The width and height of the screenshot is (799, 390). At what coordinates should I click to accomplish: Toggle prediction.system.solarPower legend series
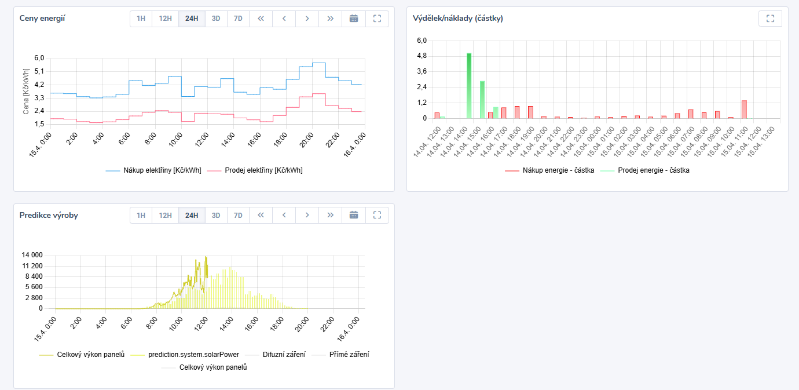point(185,354)
